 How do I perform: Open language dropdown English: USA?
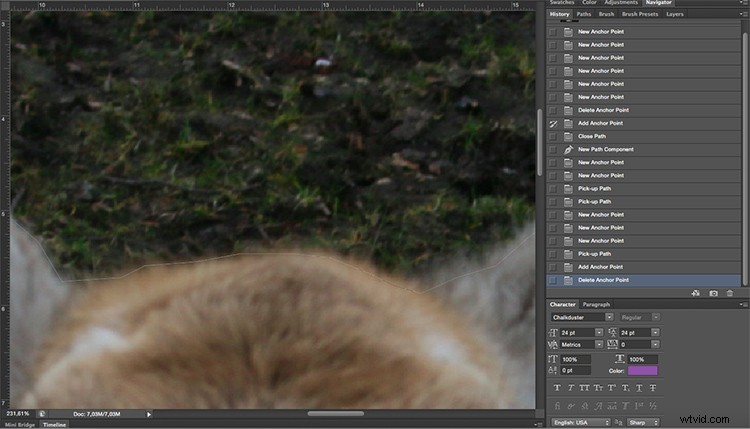pyautogui.click(x=581, y=423)
